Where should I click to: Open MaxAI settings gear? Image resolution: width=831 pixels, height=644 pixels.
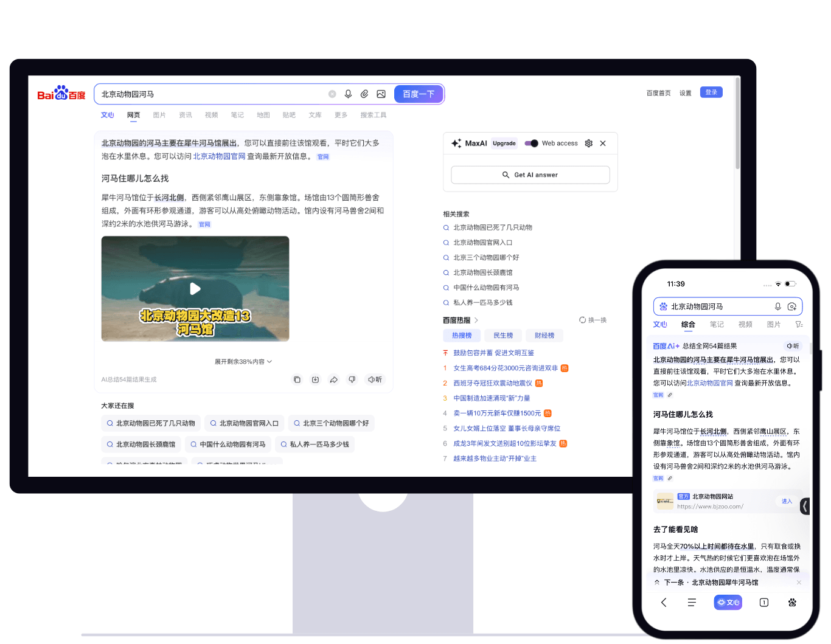coord(588,144)
